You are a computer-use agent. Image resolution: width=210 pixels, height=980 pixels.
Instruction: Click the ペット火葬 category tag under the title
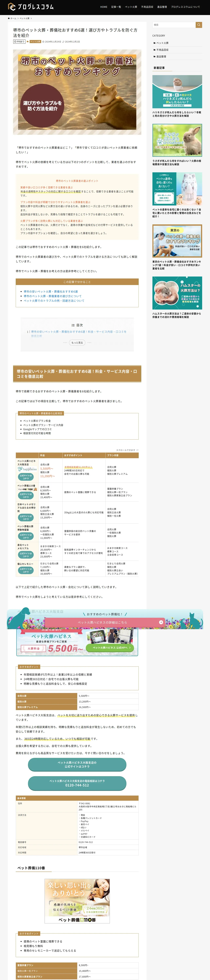pyautogui.click(x=35, y=42)
